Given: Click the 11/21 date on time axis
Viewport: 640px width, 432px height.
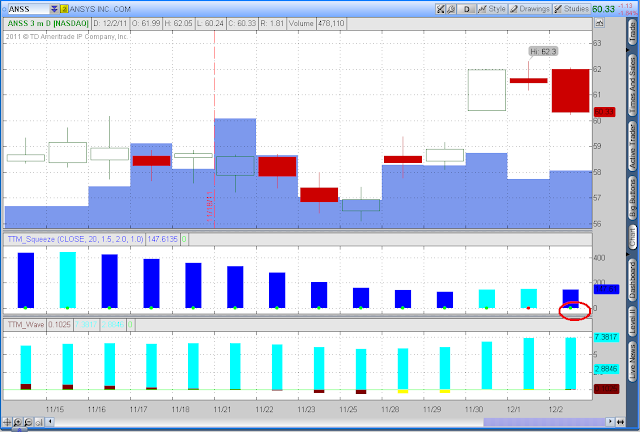Looking at the screenshot, I should (222, 409).
